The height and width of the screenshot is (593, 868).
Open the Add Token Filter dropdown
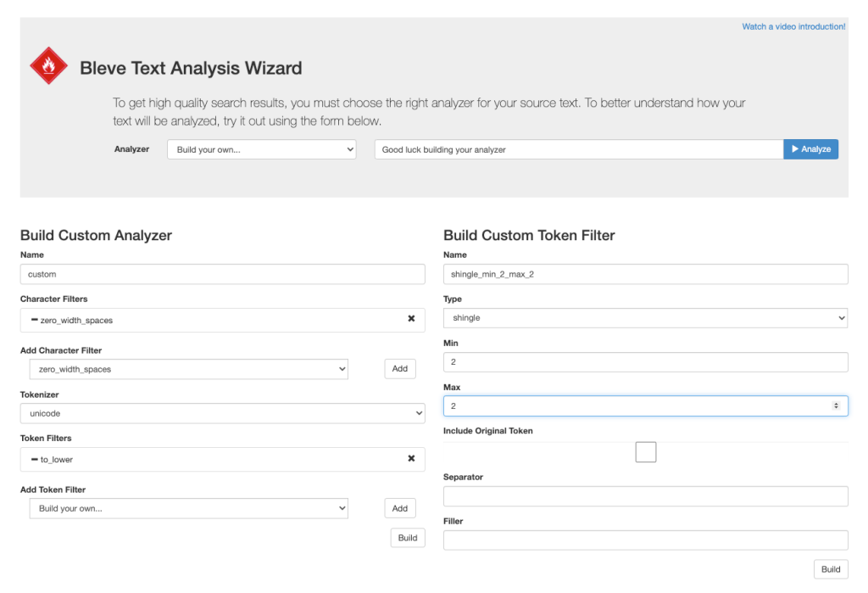click(188, 508)
